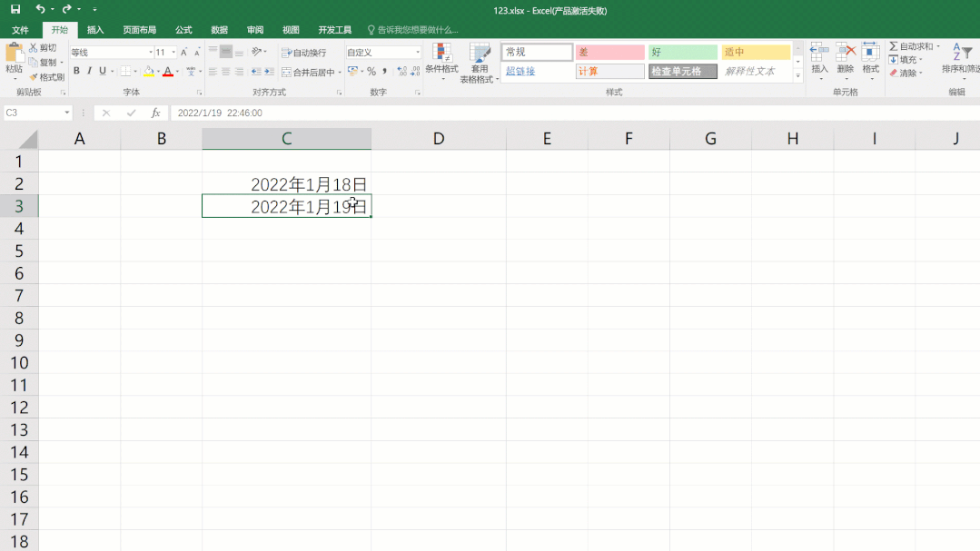This screenshot has height=551, width=980.
Task: Toggle Italic formatting
Action: coord(89,71)
